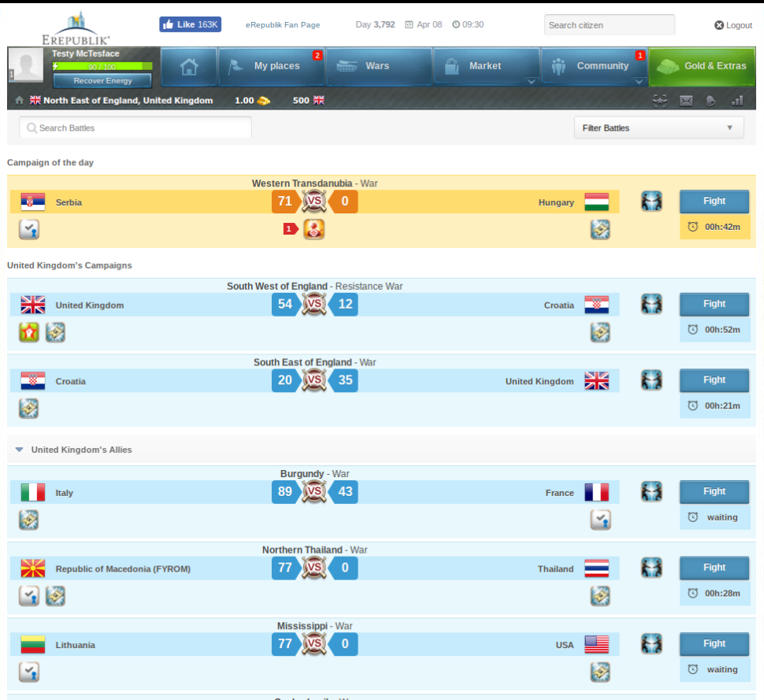Open the Home nav icon
Image resolution: width=764 pixels, height=700 pixels.
tap(188, 66)
